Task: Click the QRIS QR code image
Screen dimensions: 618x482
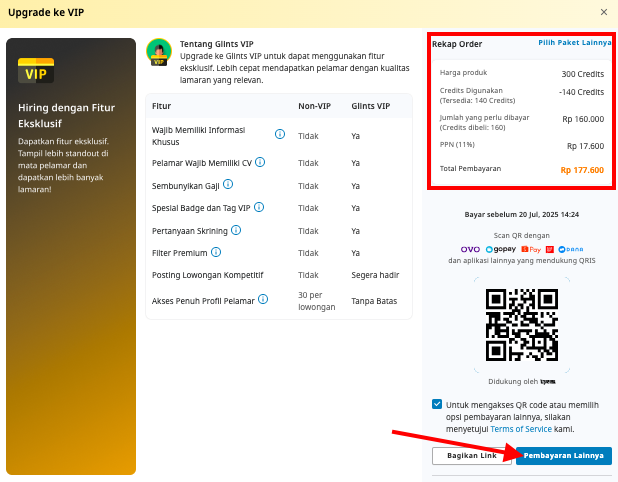Action: pyautogui.click(x=522, y=325)
